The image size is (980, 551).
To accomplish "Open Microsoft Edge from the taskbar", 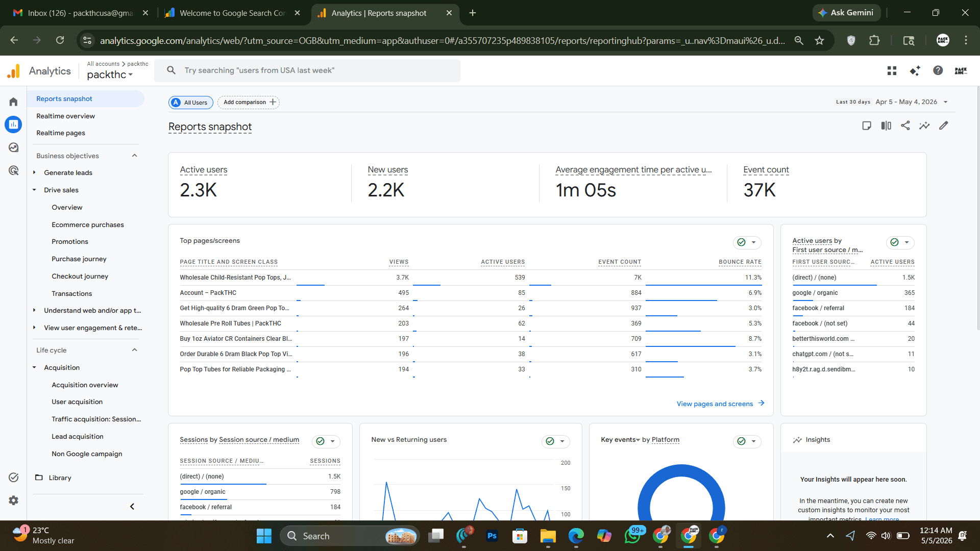I will (x=576, y=536).
